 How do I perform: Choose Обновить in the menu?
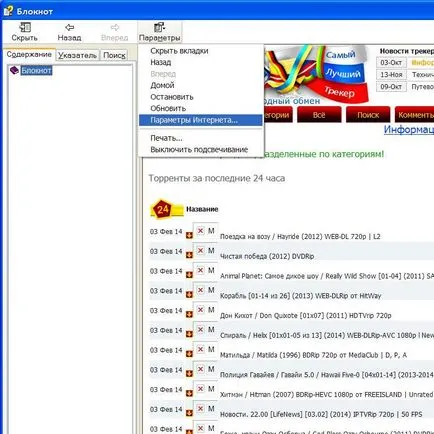pos(201,108)
